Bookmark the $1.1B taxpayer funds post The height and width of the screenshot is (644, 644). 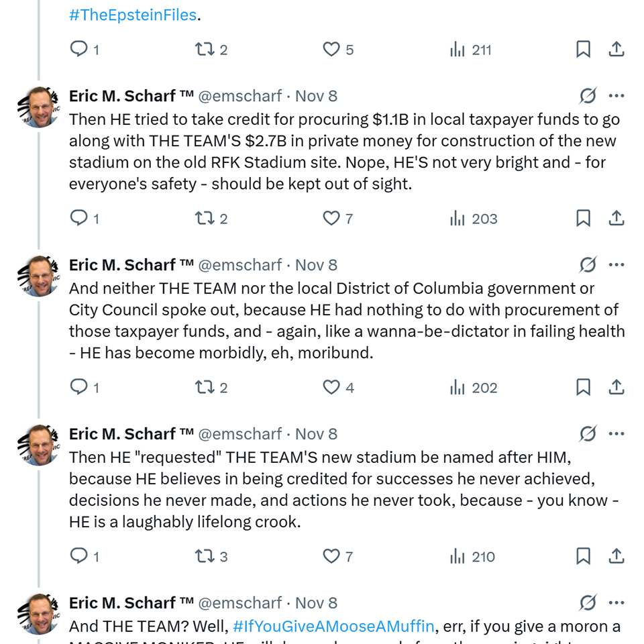(584, 218)
